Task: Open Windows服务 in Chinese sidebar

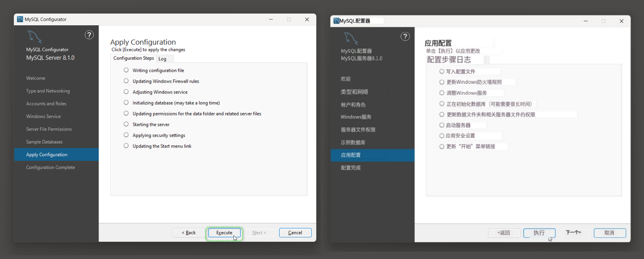Action: [356, 117]
